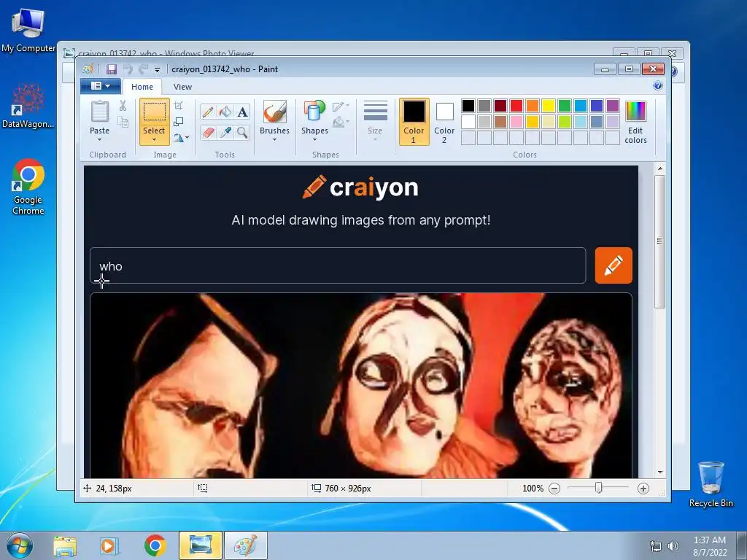Expand the Brushes dropdown arrow
The width and height of the screenshot is (747, 560).
274,139
